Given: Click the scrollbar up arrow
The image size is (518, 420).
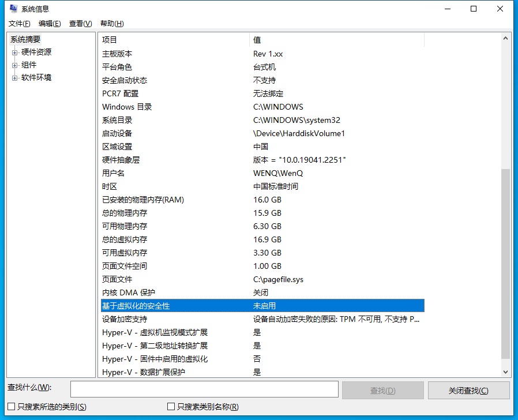Looking at the screenshot, I should [505, 38].
